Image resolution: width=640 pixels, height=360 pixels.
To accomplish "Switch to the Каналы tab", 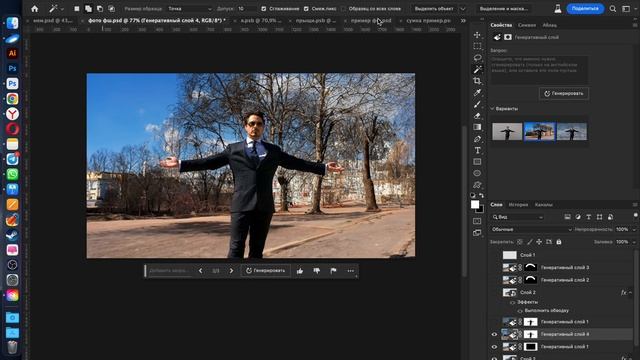I will tap(544, 205).
